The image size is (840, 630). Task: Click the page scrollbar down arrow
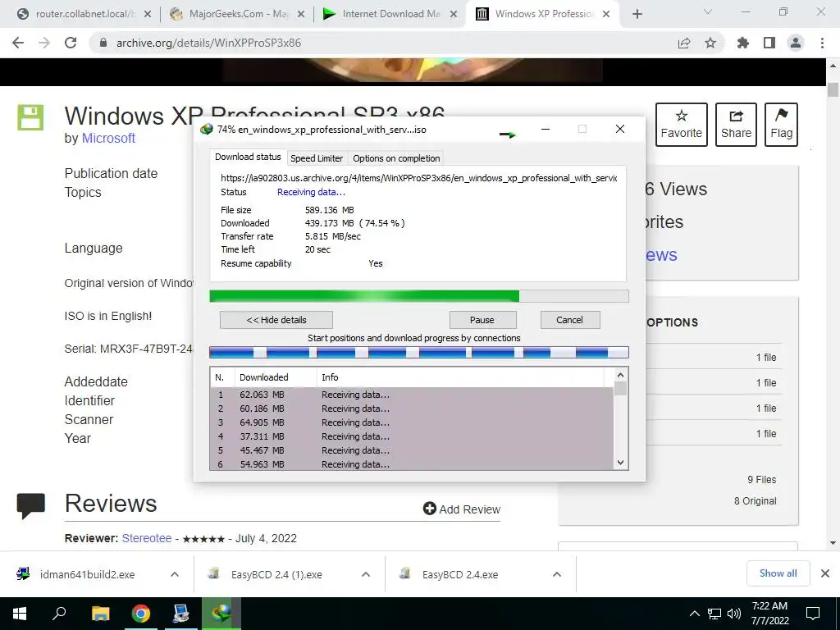click(833, 543)
